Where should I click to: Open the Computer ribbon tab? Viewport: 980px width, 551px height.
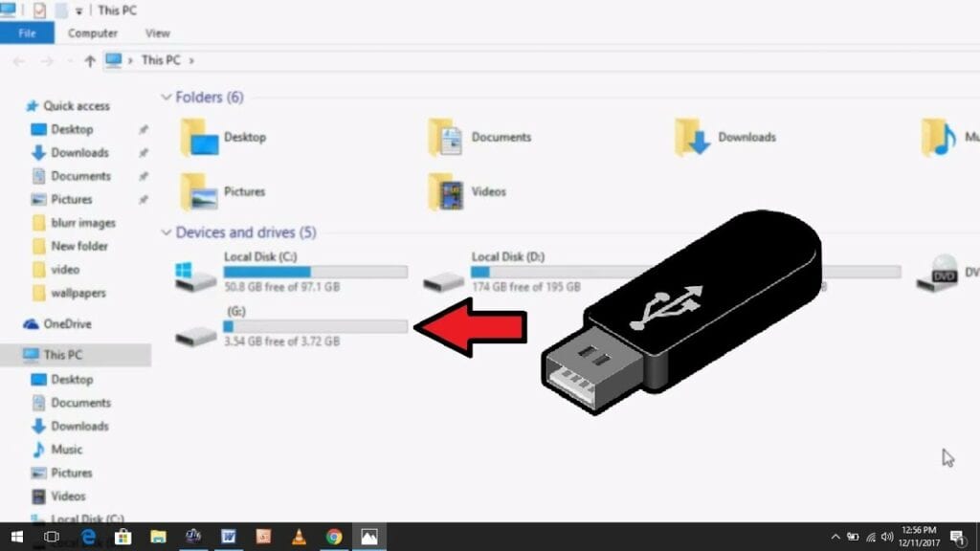click(92, 33)
